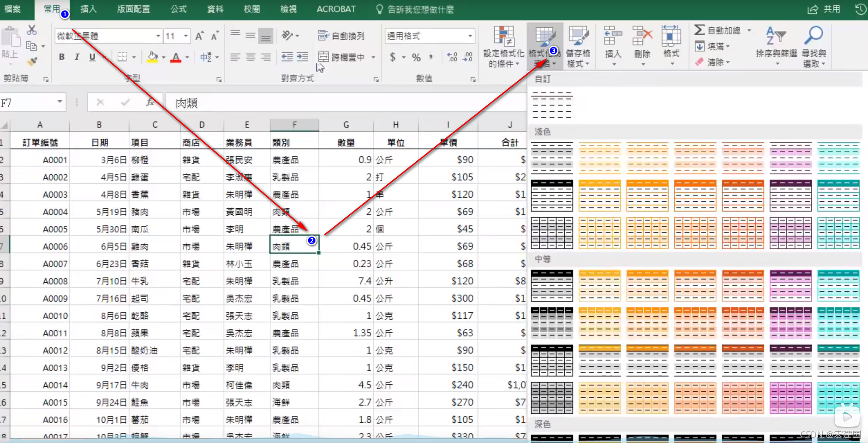Switch to the 插入 ribbon tab
This screenshot has height=443, width=868.
point(88,9)
